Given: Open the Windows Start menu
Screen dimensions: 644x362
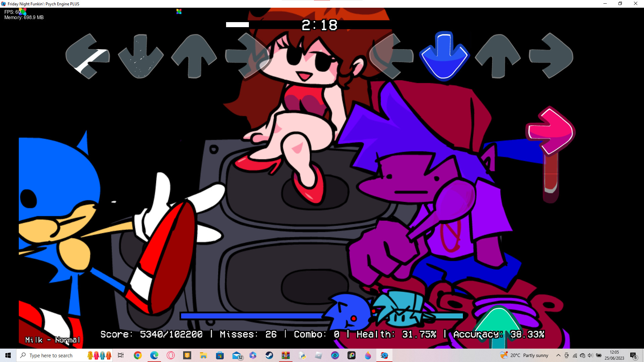Looking at the screenshot, I should point(8,355).
